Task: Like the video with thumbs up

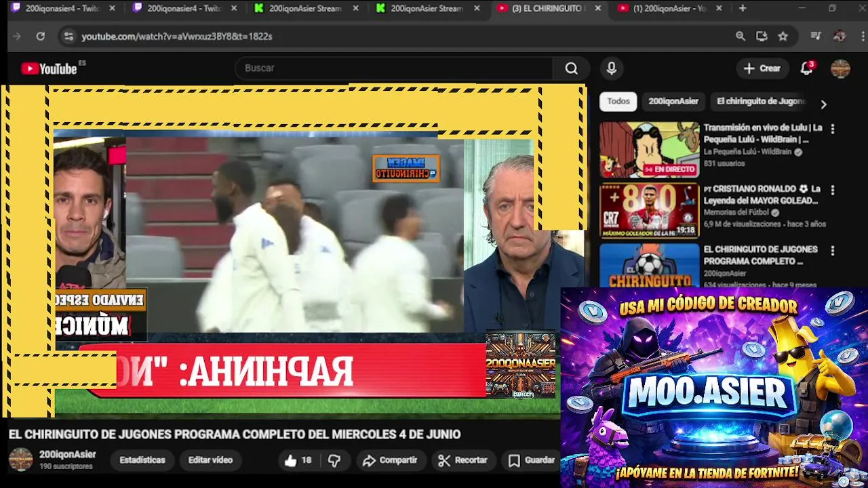Action: pyautogui.click(x=298, y=460)
